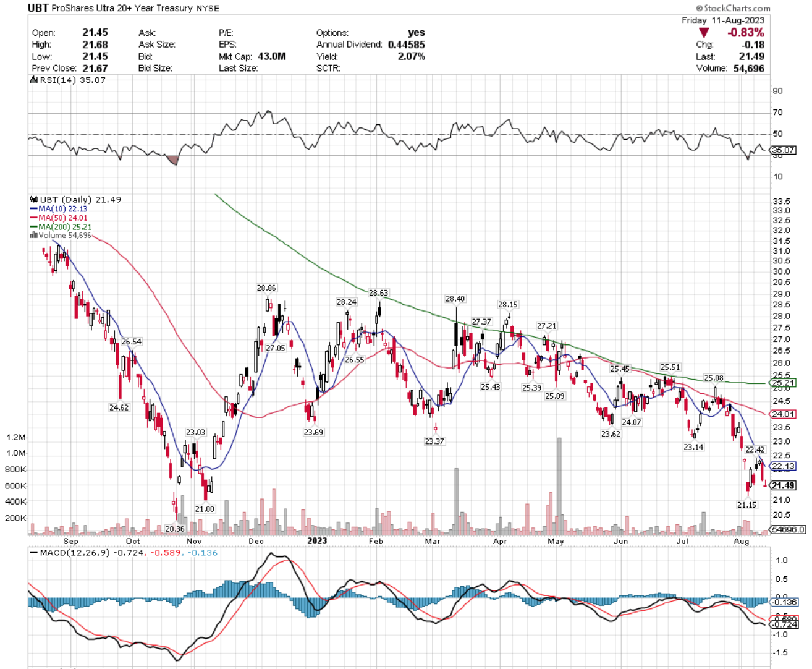Click the 2023 year label on time axis
Screen dimensions: 812x669
point(317,541)
